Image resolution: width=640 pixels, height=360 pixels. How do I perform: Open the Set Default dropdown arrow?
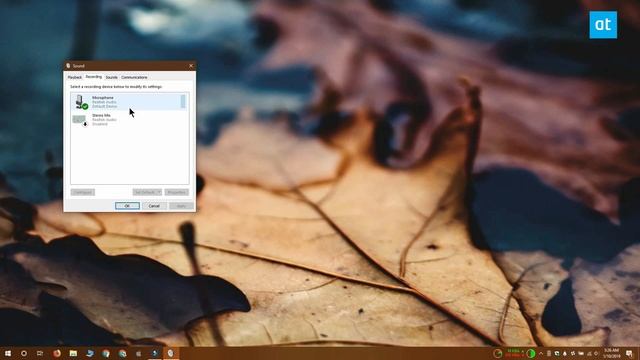(159, 192)
